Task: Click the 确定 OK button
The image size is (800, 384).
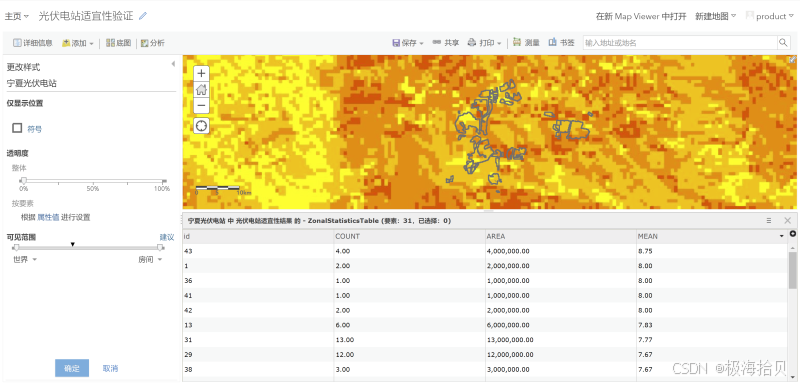Action: [72, 368]
